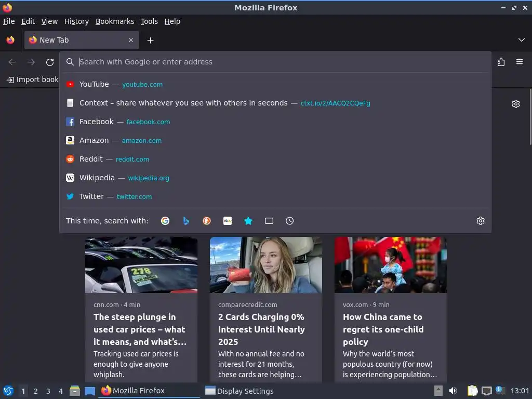Screen dimensions: 532x399
Task: Open the Edit menu
Action: click(28, 21)
